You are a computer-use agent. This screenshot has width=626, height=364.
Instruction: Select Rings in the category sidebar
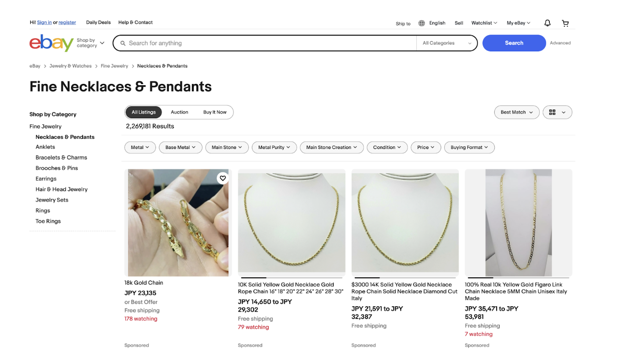pyautogui.click(x=43, y=210)
